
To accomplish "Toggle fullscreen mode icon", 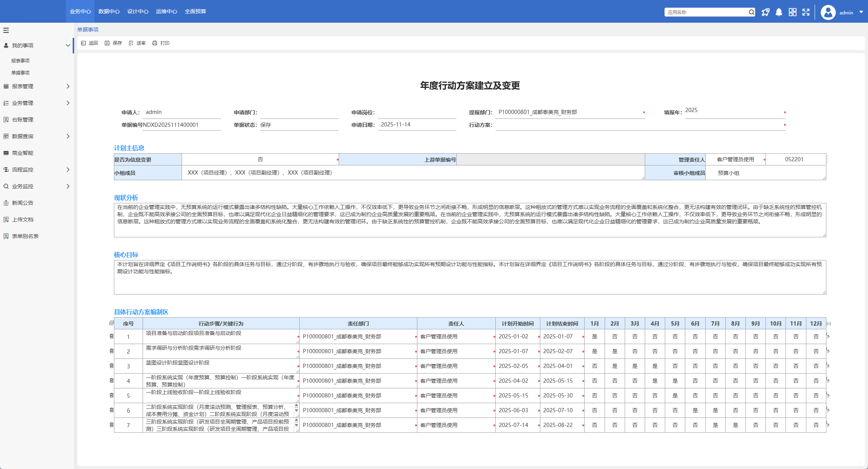I will (x=806, y=12).
